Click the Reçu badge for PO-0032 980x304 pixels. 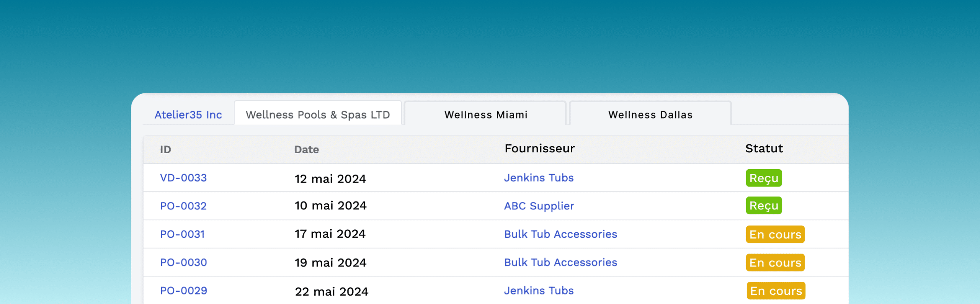(x=764, y=206)
